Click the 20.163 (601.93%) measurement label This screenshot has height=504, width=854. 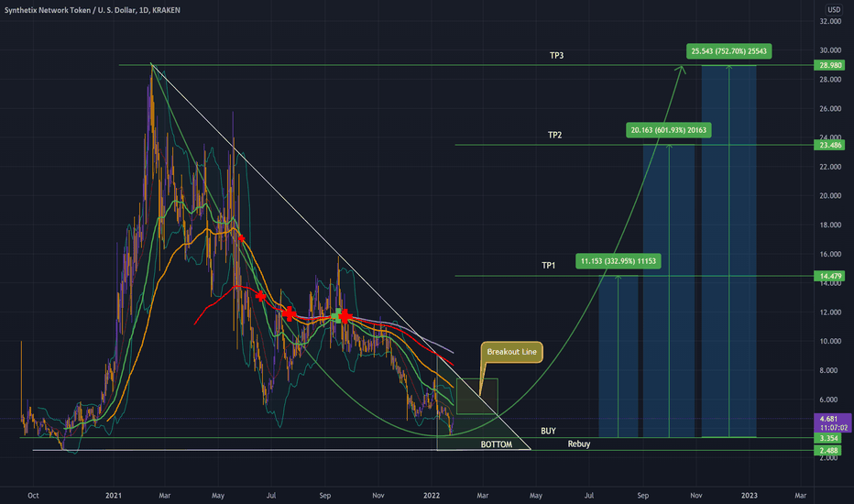point(668,130)
